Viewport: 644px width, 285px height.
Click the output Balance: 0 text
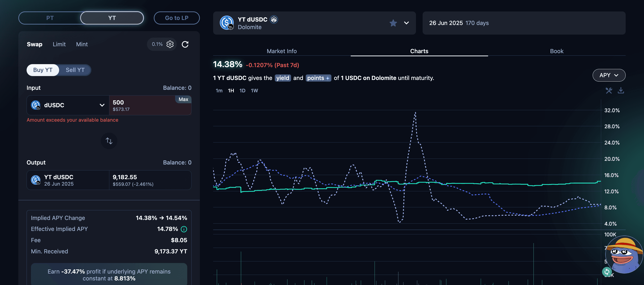click(177, 162)
